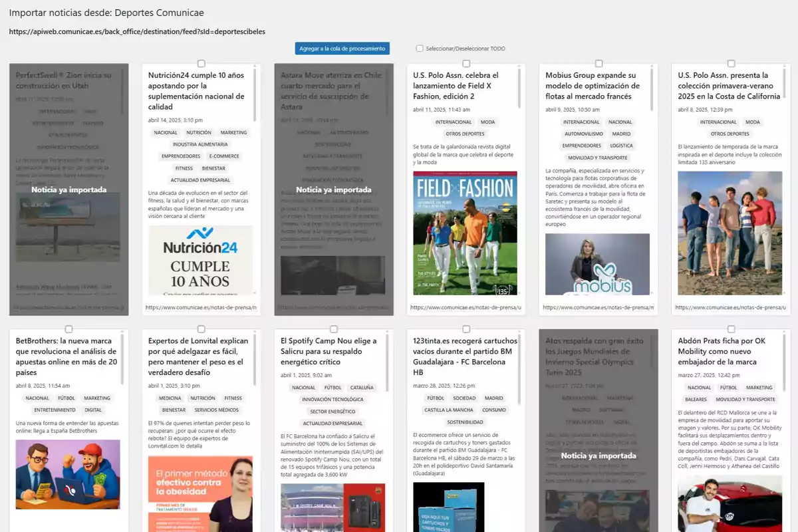The image size is (798, 532).
Task: Click the 'SOCIEDAD' tag
Action: (464, 398)
